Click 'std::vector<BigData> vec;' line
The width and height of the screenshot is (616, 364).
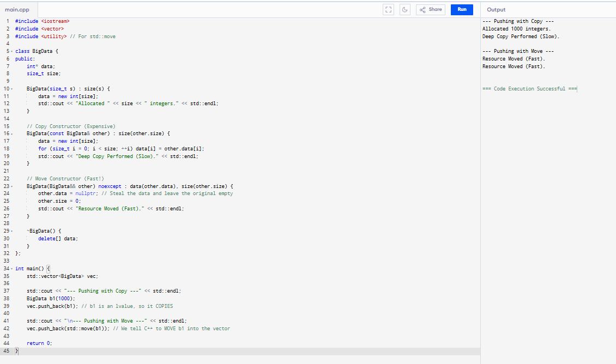coord(63,276)
